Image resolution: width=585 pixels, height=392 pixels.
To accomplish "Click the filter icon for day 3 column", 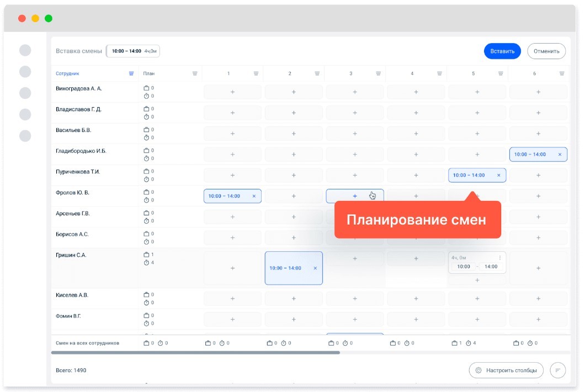I will (378, 73).
